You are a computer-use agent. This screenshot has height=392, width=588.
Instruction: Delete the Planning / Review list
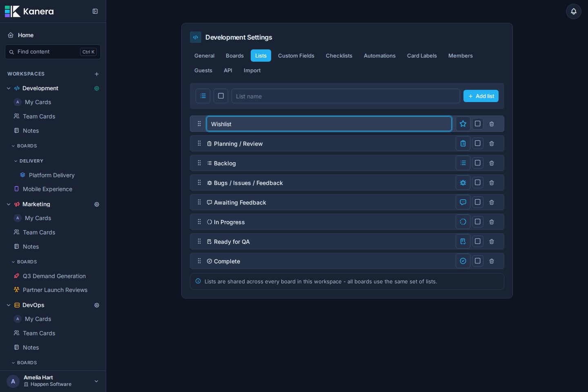[x=492, y=143]
